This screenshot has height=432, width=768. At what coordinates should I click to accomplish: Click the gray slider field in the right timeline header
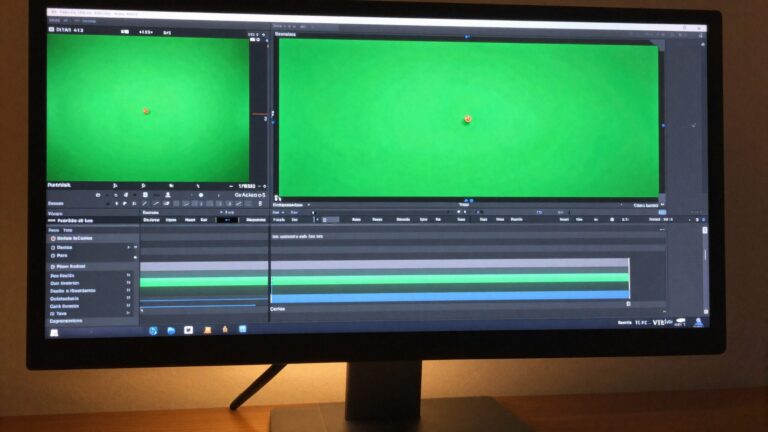[x=330, y=220]
